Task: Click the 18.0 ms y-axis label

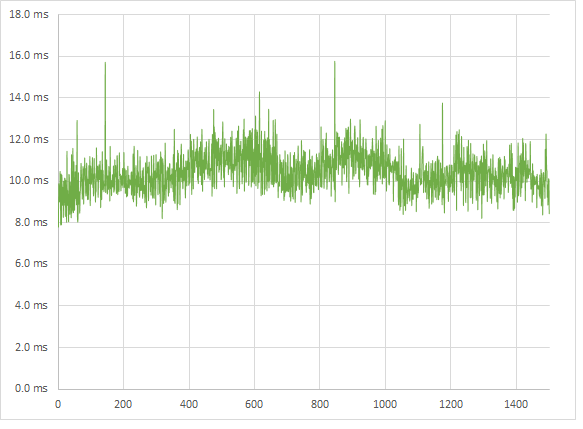Action: [29, 14]
